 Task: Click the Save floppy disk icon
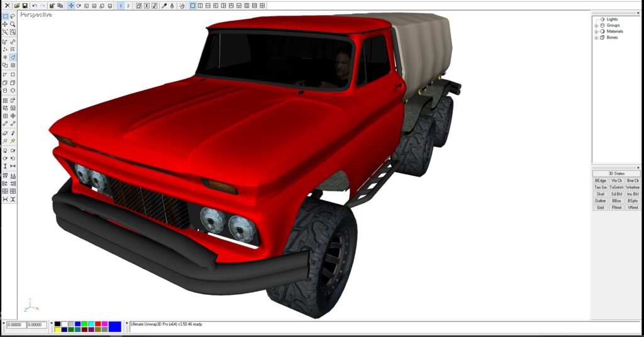[25, 6]
